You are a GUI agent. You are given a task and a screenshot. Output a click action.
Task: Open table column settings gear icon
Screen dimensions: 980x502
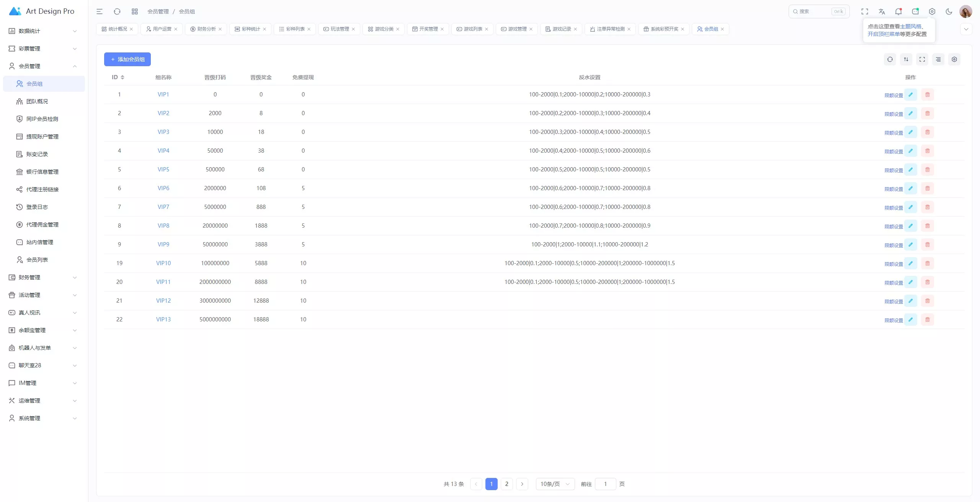tap(954, 59)
